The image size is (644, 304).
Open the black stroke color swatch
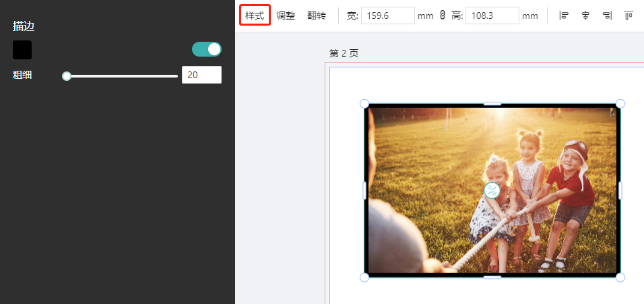pos(22,50)
